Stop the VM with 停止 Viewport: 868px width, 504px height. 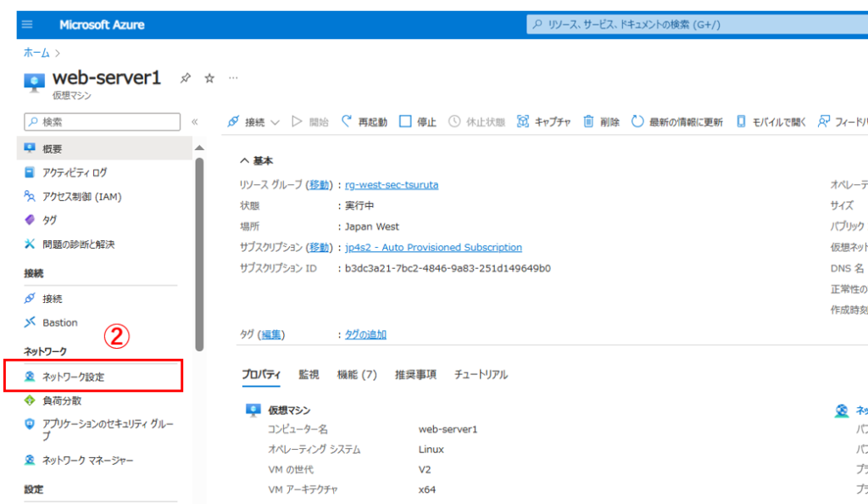tap(418, 122)
